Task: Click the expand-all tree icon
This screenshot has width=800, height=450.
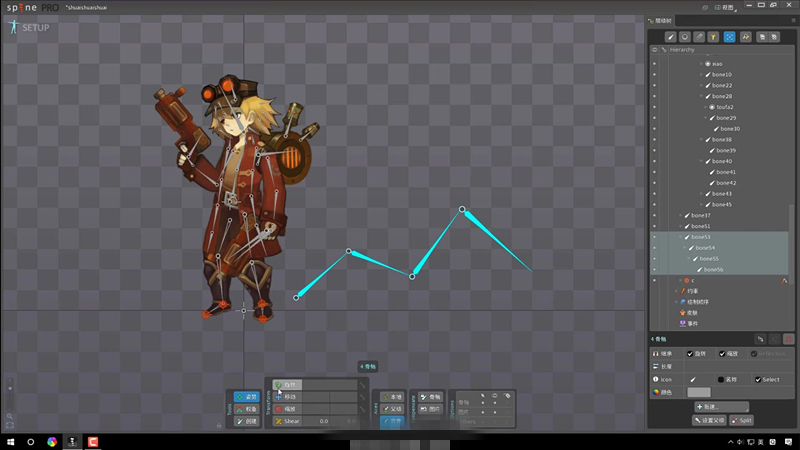Action: click(762, 37)
